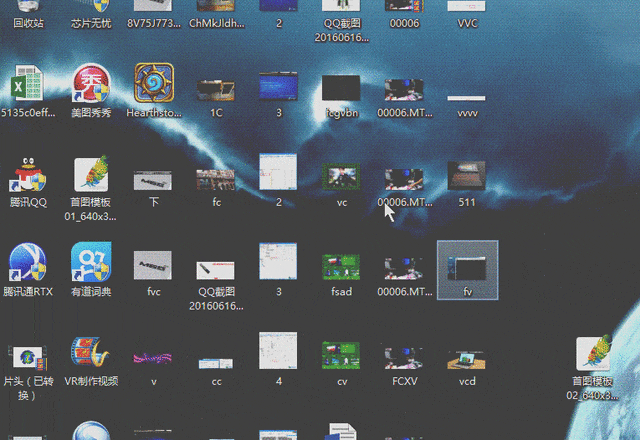The height and width of the screenshot is (440, 640).
Task: Select the vvvv file
Action: click(x=467, y=106)
